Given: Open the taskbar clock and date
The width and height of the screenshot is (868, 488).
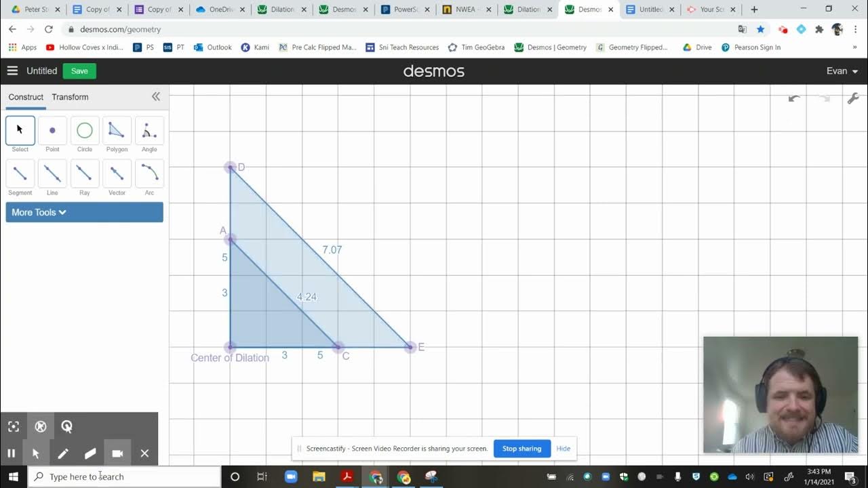Looking at the screenshot, I should click(820, 476).
